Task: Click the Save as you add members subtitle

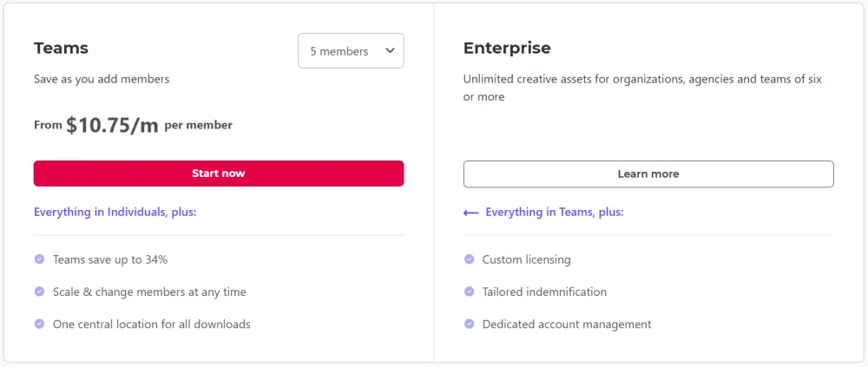Action: tap(102, 79)
